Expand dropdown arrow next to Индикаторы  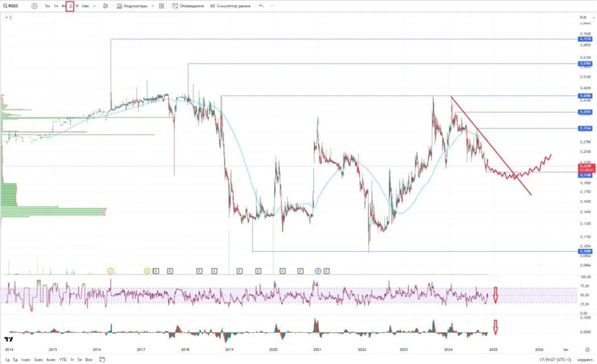pos(153,6)
